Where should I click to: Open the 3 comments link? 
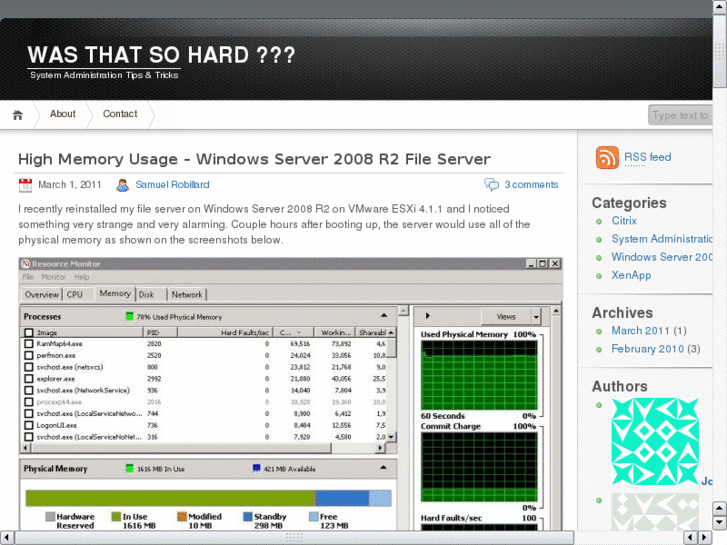coord(531,185)
